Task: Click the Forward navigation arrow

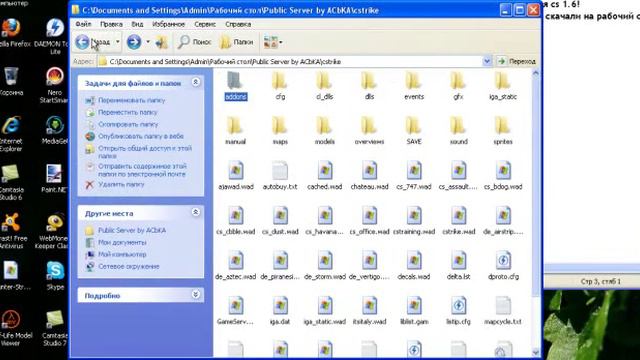Action: (134, 42)
